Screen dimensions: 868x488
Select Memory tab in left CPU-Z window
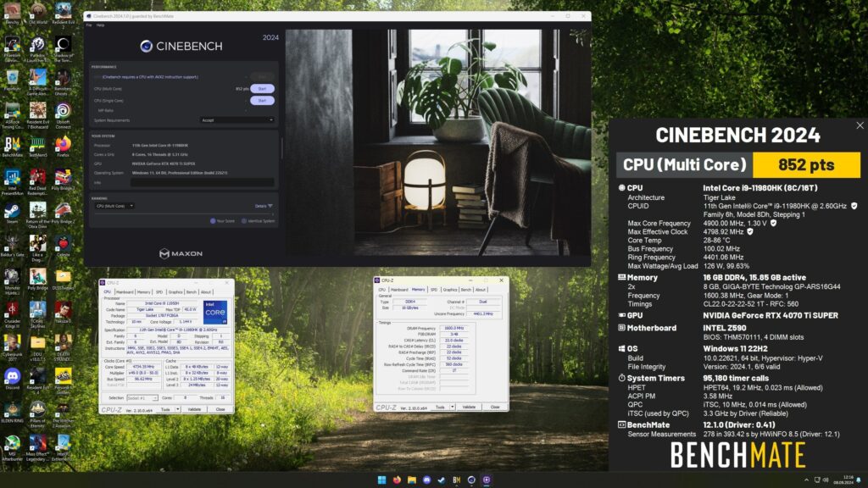pyautogui.click(x=144, y=292)
